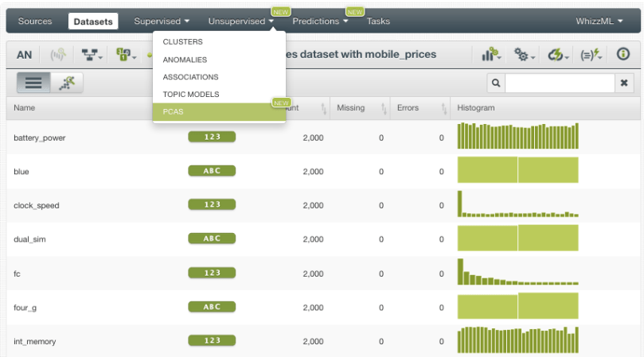This screenshot has width=644, height=357.
Task: Open the binary dataset icon dropdown
Action: [127, 55]
